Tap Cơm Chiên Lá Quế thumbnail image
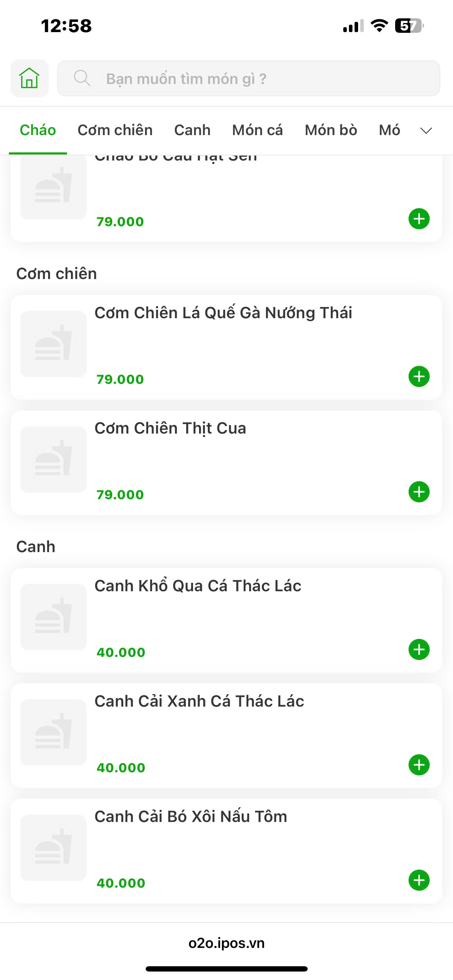453x980 pixels. [x=53, y=344]
